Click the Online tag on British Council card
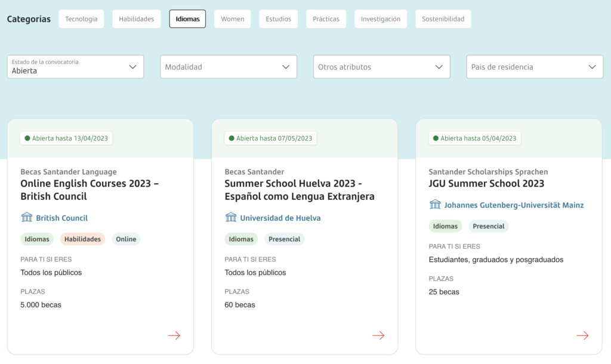The image size is (611, 364). point(126,239)
